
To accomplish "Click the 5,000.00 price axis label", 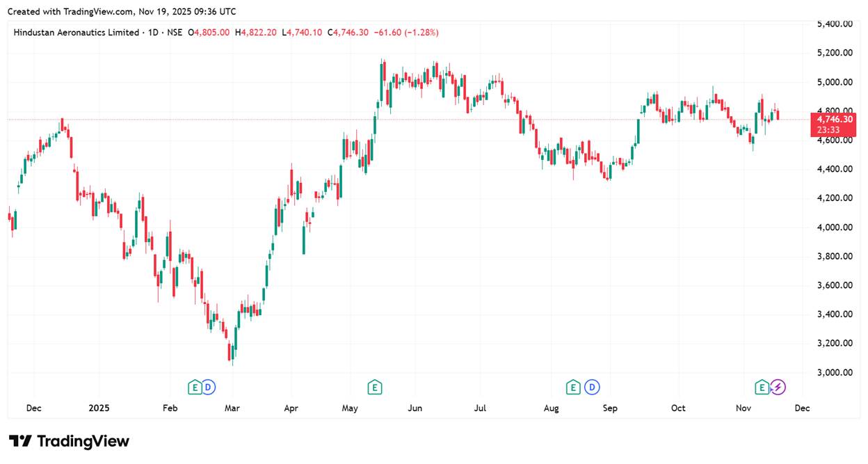I will (x=835, y=82).
